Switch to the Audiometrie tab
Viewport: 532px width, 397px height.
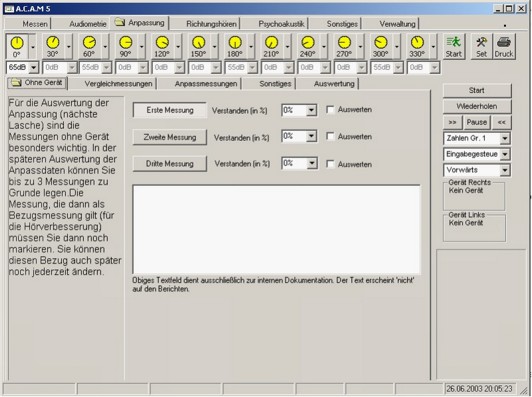click(88, 24)
